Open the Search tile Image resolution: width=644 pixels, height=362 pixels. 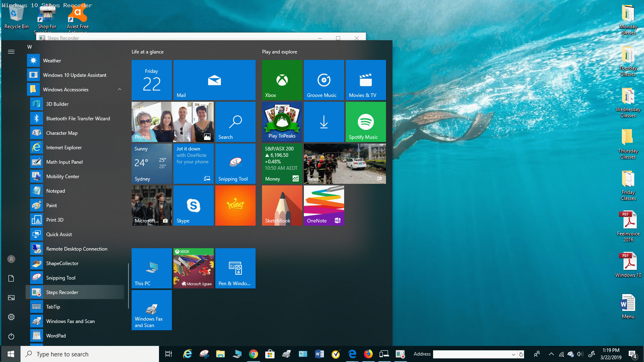235,122
